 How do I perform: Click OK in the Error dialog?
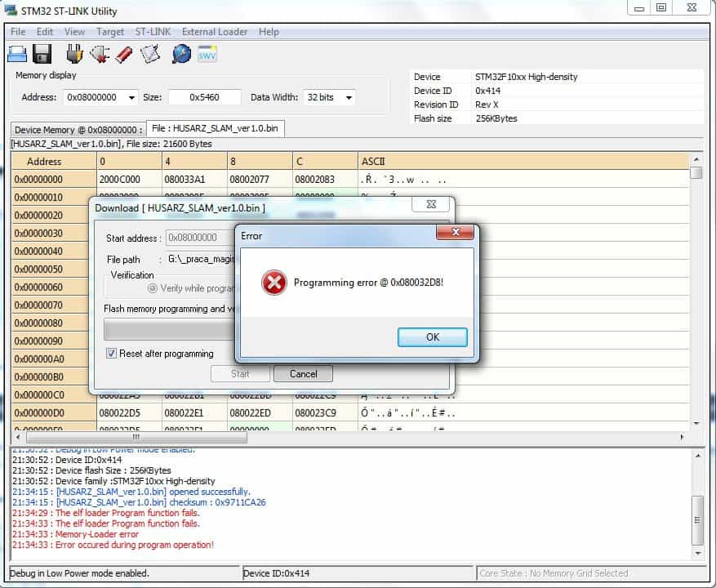click(x=433, y=337)
